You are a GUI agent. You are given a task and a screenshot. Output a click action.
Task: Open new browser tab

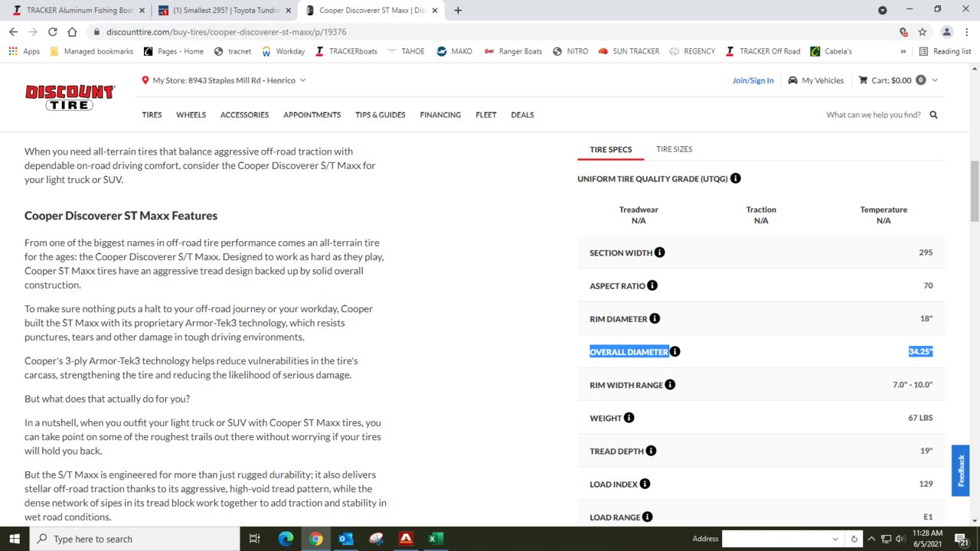coord(458,11)
